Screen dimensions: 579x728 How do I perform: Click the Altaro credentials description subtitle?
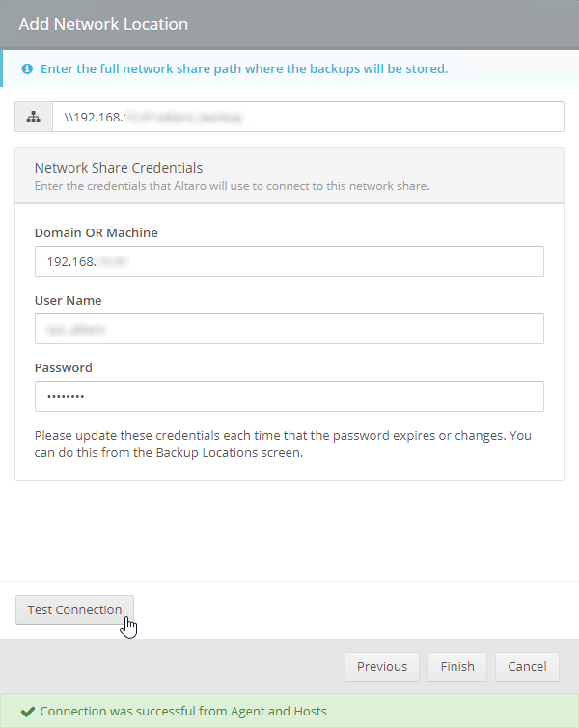[232, 186]
